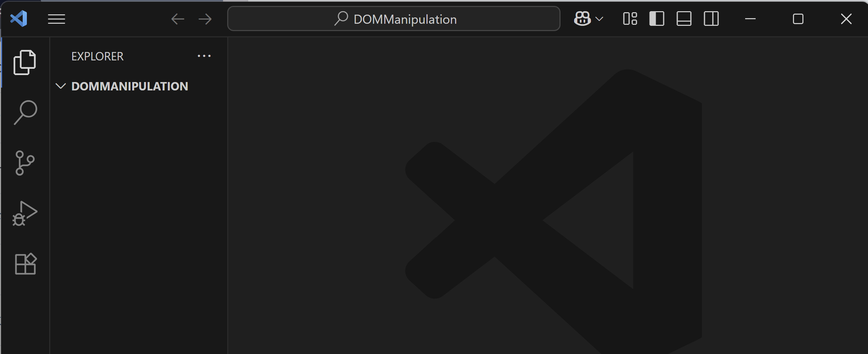The image size is (868, 354).
Task: Click the DOMManipulation command center search box
Action: click(394, 19)
